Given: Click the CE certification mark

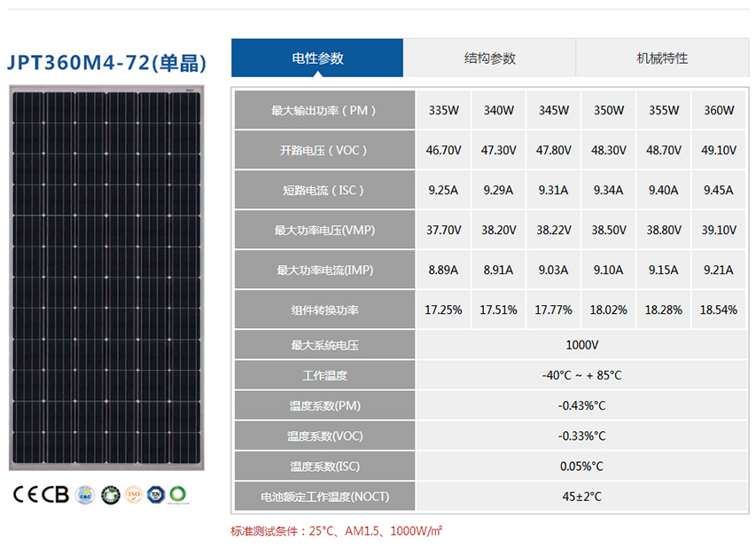Looking at the screenshot, I should tap(27, 494).
